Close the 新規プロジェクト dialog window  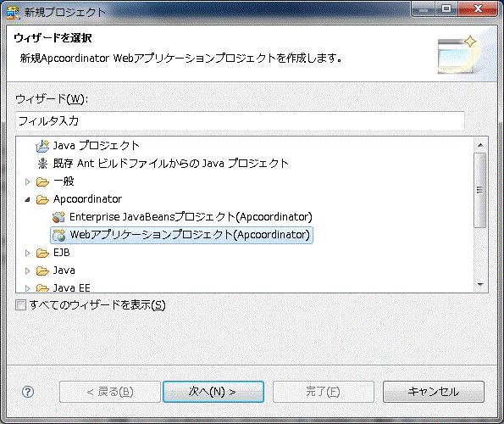pyautogui.click(x=478, y=8)
